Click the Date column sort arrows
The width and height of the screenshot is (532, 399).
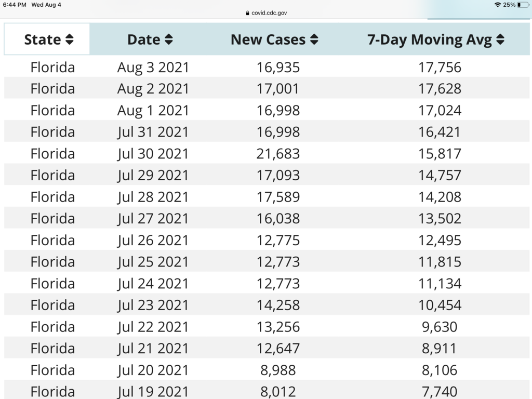pos(168,40)
